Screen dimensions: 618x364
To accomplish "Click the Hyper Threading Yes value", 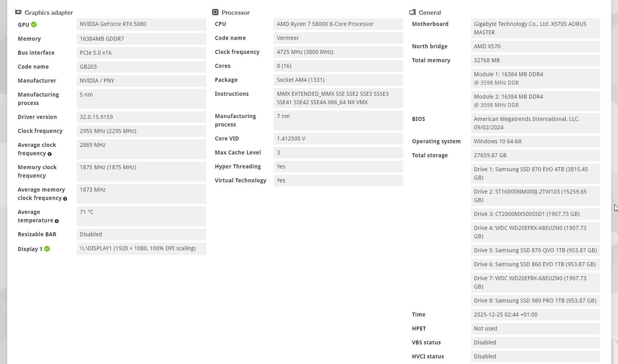I will point(338,166).
